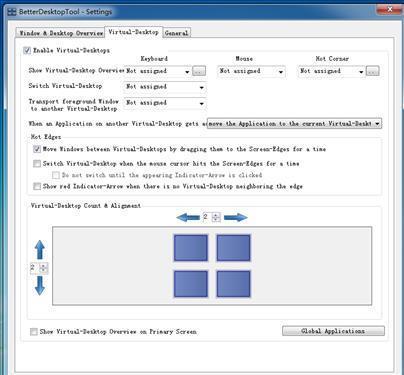Check Show Virtual-Desktop Overview on Primary Screen

point(34,332)
